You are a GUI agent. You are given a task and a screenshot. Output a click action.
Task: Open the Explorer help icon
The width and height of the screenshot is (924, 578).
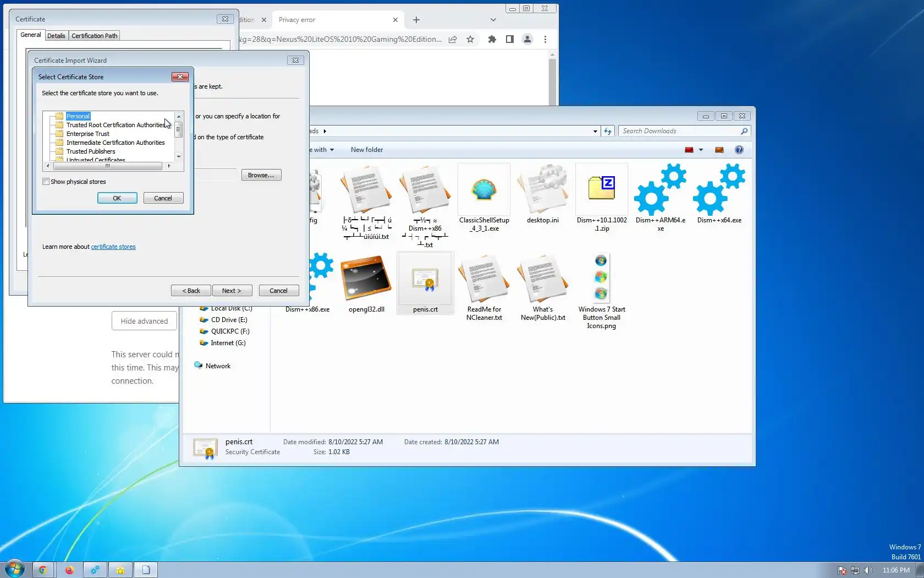pos(739,150)
